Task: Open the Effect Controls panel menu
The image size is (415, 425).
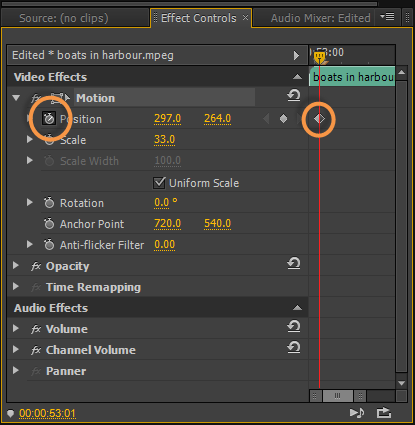Action: [387, 17]
